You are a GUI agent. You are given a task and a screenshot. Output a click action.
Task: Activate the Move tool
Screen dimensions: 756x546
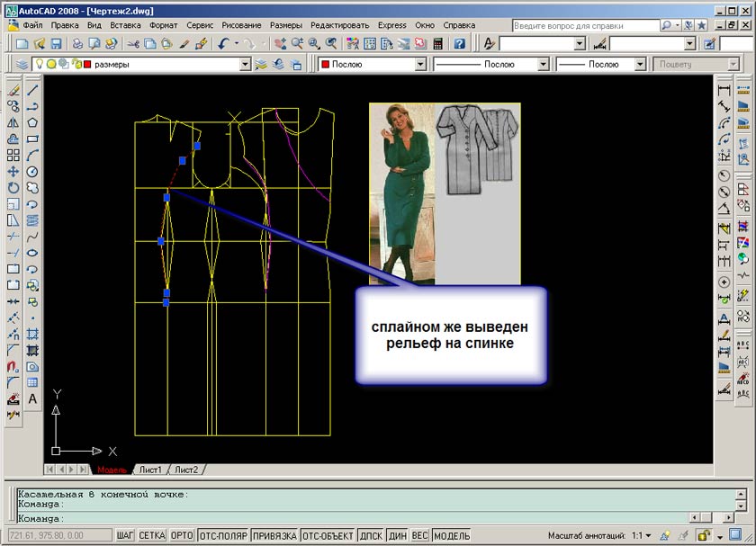pos(13,171)
